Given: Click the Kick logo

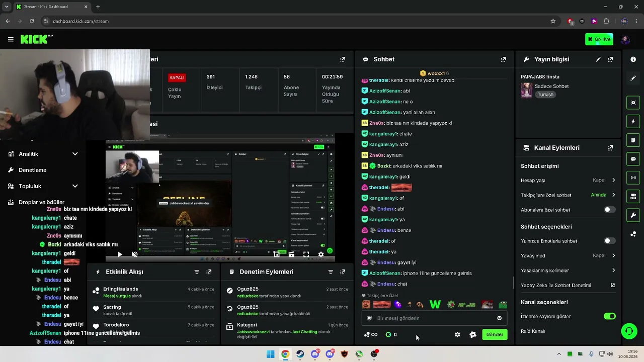Looking at the screenshot, I should [x=37, y=39].
